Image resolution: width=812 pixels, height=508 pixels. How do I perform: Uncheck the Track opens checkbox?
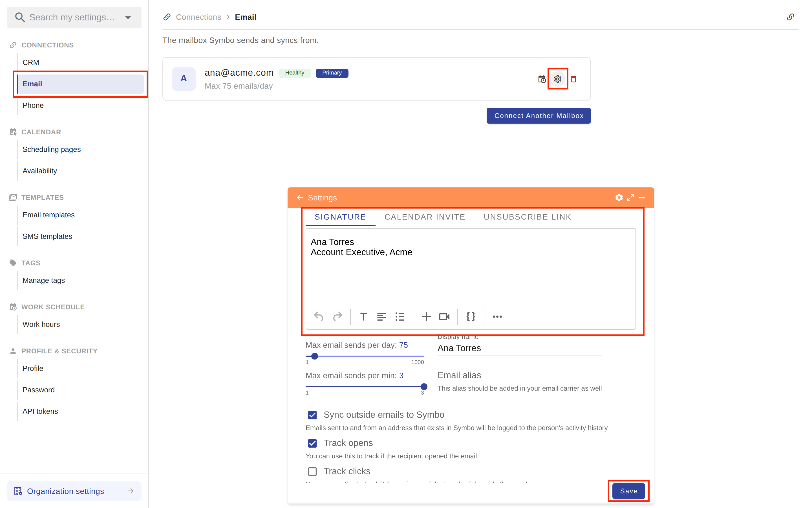(312, 443)
